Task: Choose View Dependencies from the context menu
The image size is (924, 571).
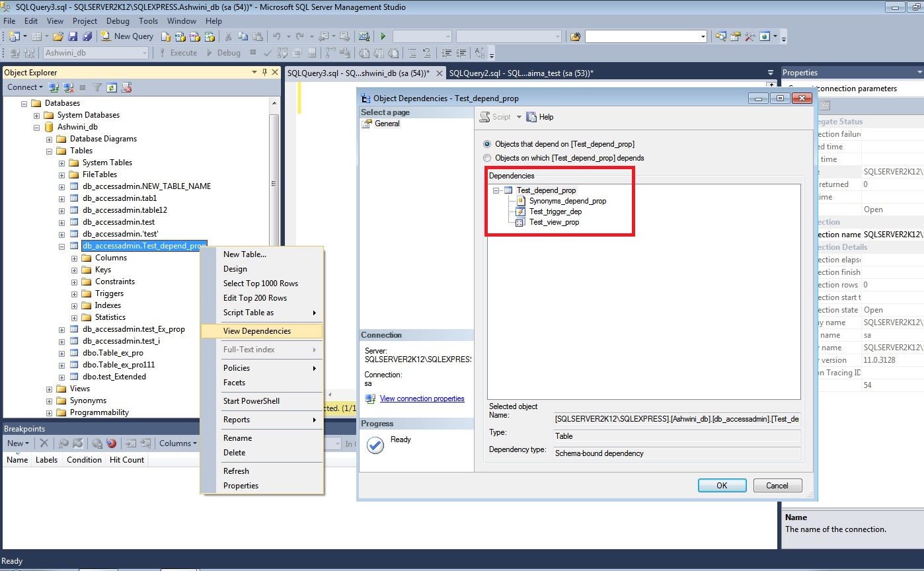Action: [x=262, y=331]
